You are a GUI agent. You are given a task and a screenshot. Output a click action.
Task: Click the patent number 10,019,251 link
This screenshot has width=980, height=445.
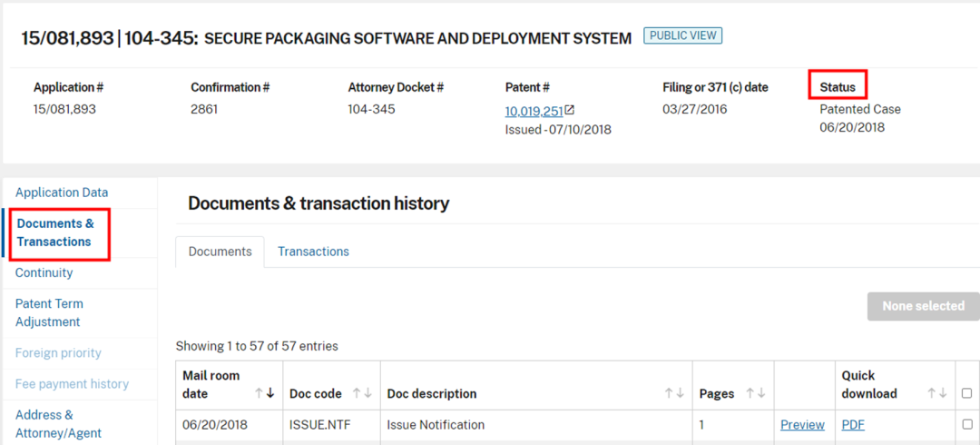pyautogui.click(x=534, y=112)
